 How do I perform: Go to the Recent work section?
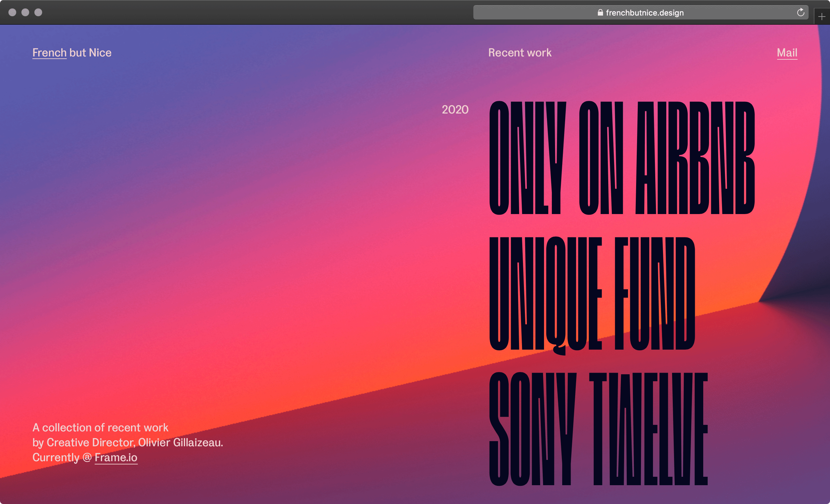(519, 53)
